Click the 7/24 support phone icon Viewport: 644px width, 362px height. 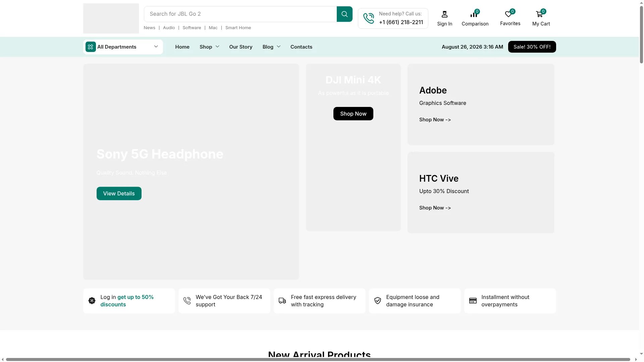tap(187, 301)
